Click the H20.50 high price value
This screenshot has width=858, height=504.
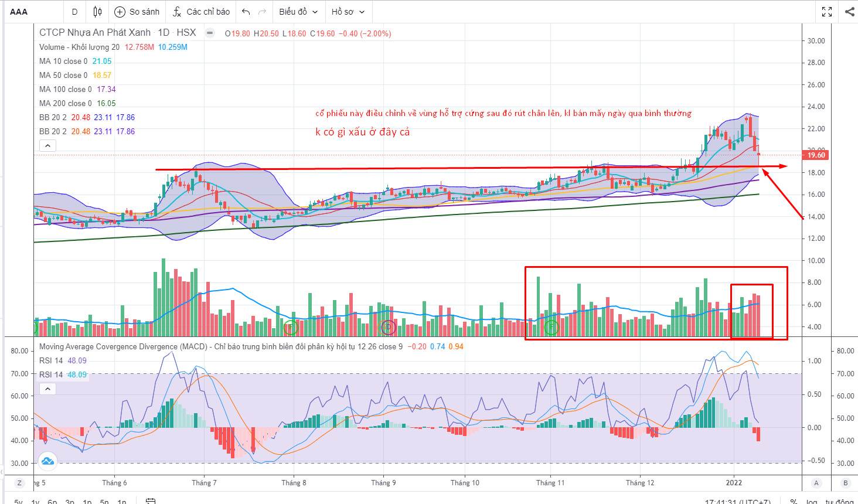(265, 33)
